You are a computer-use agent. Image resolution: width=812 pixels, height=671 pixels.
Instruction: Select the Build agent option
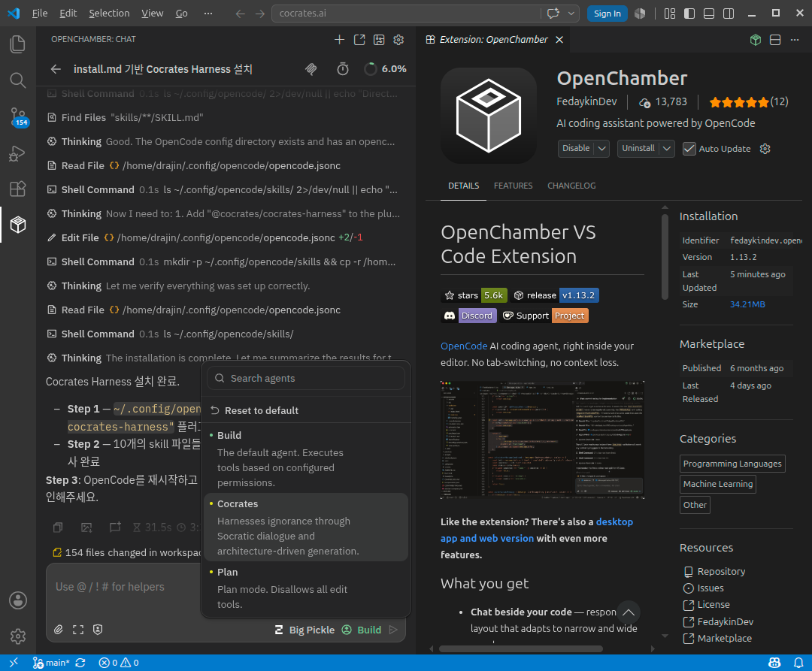point(305,458)
